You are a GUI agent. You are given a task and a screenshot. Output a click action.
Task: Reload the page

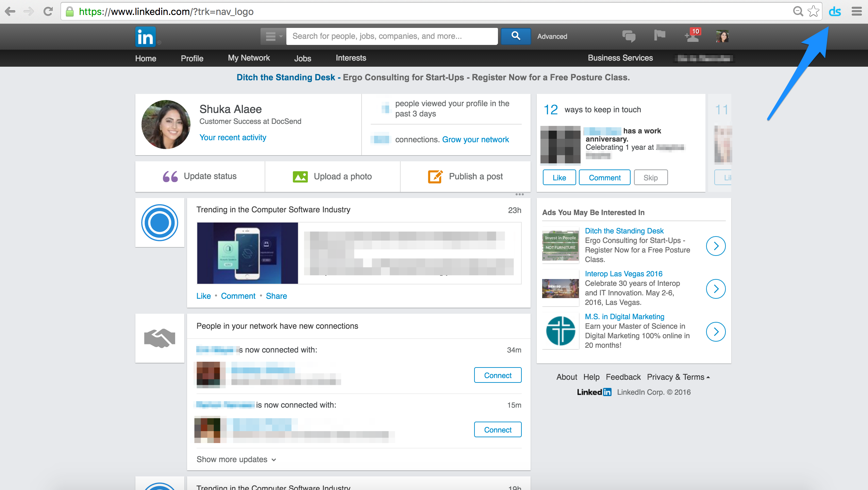(48, 12)
